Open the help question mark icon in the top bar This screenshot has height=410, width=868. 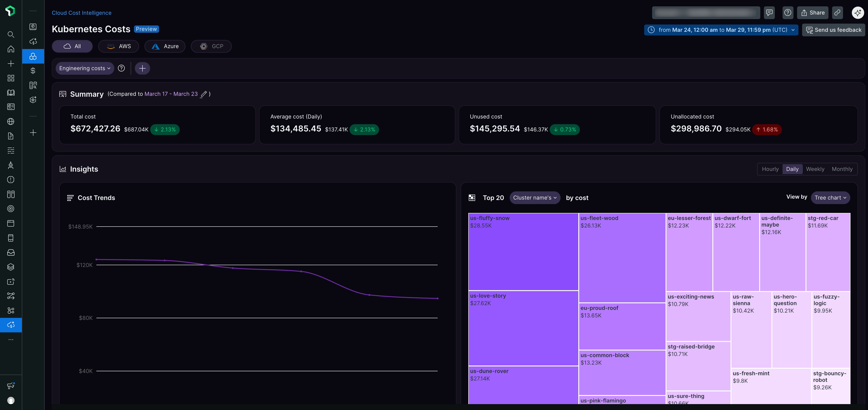[788, 13]
